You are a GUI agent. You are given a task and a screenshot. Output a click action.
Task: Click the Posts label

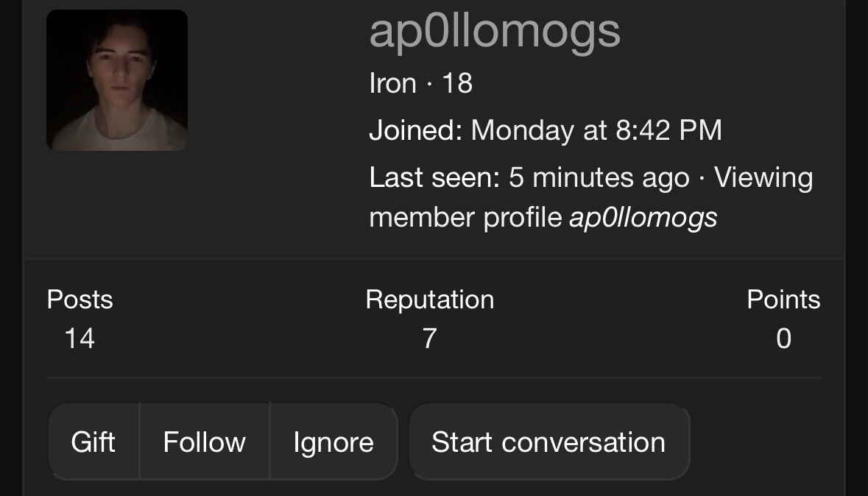coord(80,300)
